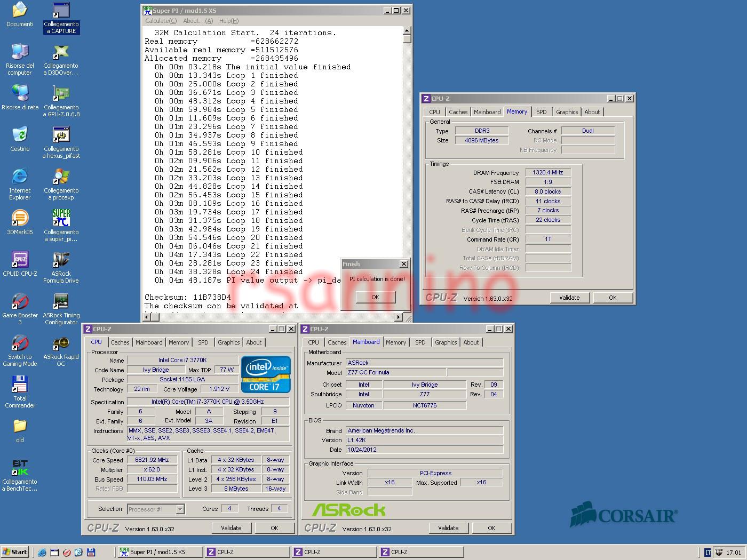Click the Internet Explorer quick launch icon
This screenshot has width=747, height=560.
click(x=42, y=552)
